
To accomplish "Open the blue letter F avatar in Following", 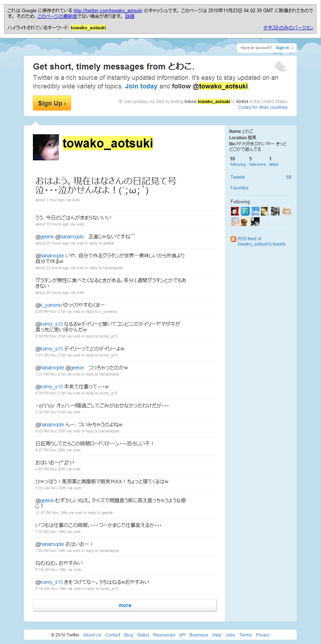I will tap(245, 211).
